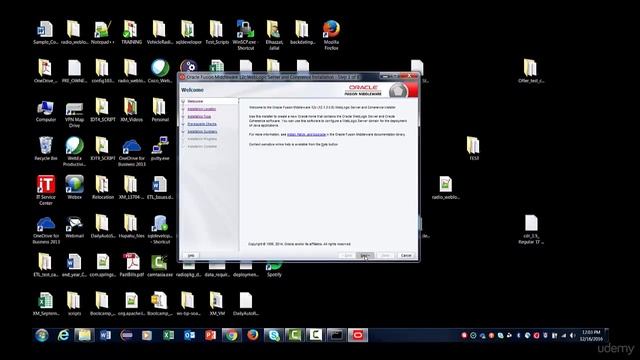Image resolution: width=640 pixels, height=360 pixels.
Task: Open the Sample_Co Word document icon
Action: point(45,32)
